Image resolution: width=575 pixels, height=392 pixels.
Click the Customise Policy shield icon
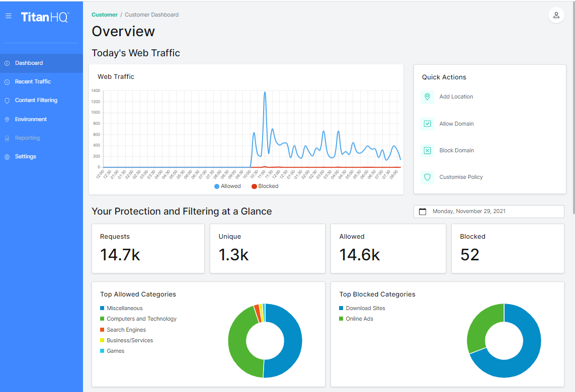coord(427,177)
